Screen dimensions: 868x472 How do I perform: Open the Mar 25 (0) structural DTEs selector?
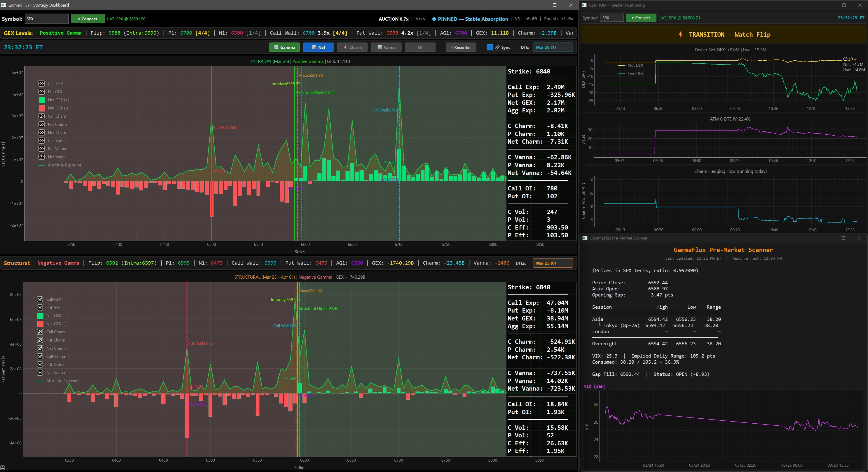pyautogui.click(x=552, y=263)
